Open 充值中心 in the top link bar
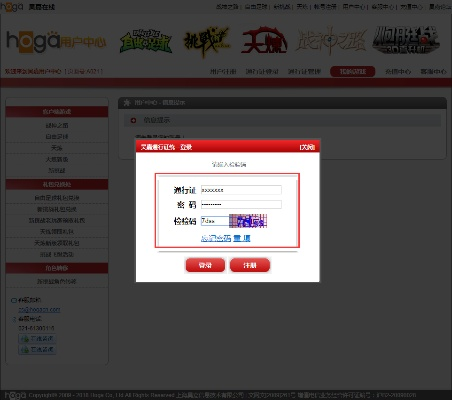452x400 pixels. pyautogui.click(x=411, y=7)
